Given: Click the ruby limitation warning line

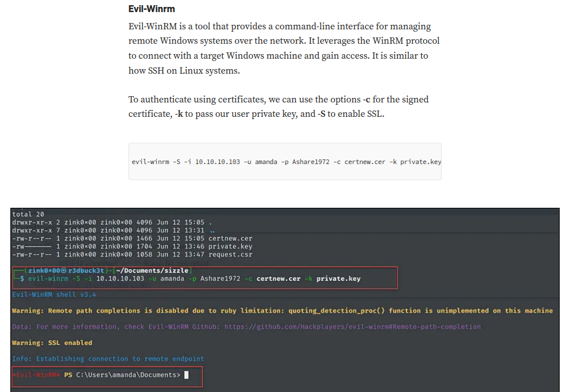Looking at the screenshot, I should [x=282, y=311].
